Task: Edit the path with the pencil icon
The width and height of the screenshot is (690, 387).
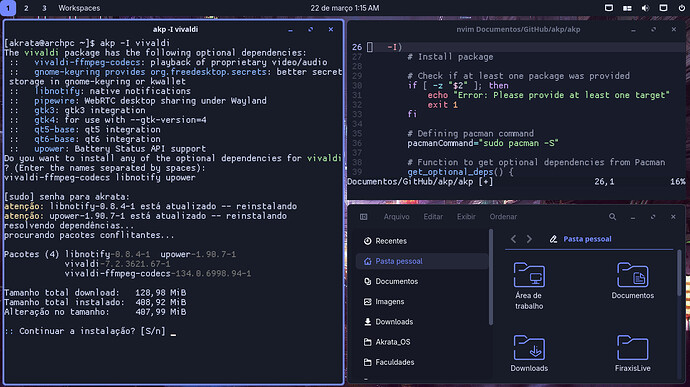Action: point(553,239)
